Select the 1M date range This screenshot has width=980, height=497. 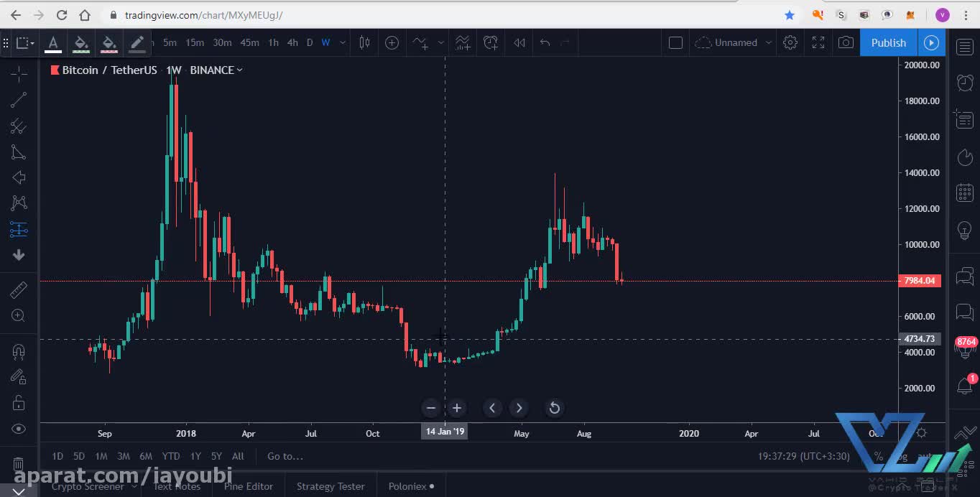coord(101,456)
